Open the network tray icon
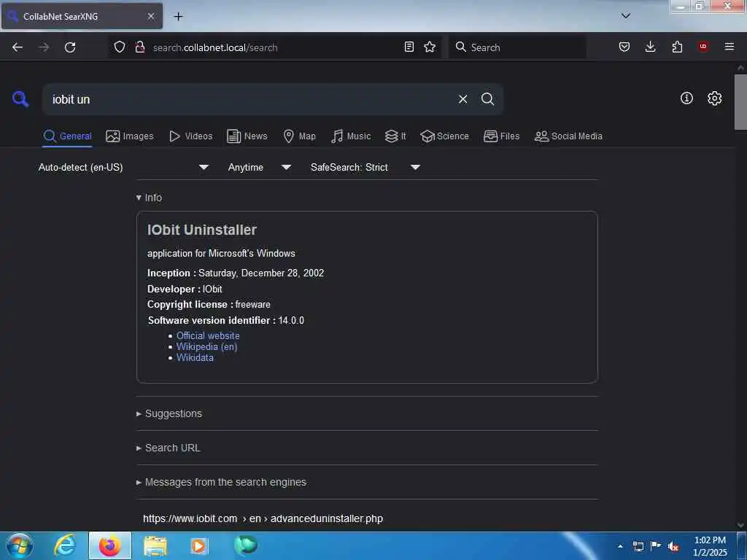This screenshot has height=560, width=747. tap(638, 546)
